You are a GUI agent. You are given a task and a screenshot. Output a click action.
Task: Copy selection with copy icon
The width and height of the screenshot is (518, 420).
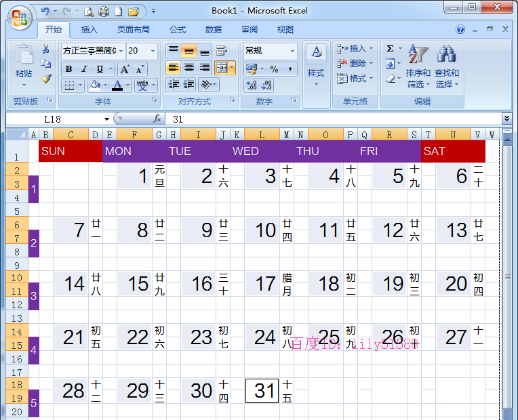coord(45,64)
